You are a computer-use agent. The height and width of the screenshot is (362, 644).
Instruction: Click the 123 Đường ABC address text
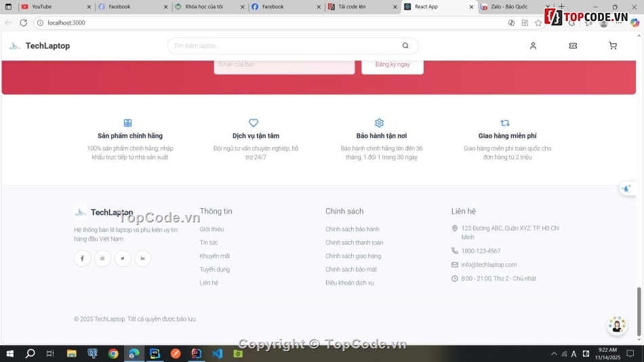tap(510, 233)
